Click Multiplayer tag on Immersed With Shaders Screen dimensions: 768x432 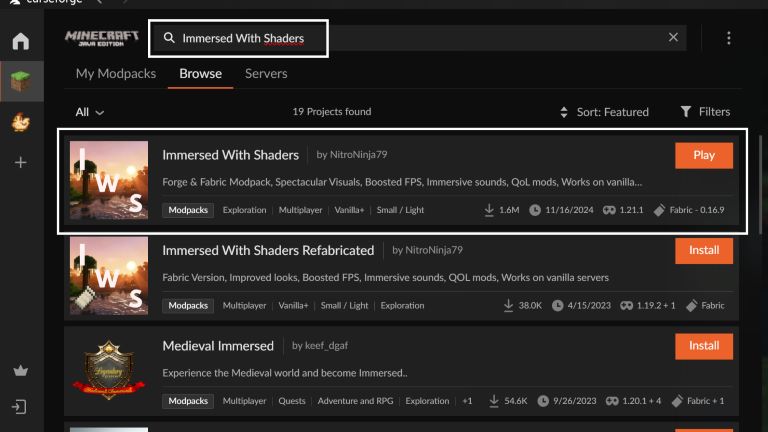(300, 210)
